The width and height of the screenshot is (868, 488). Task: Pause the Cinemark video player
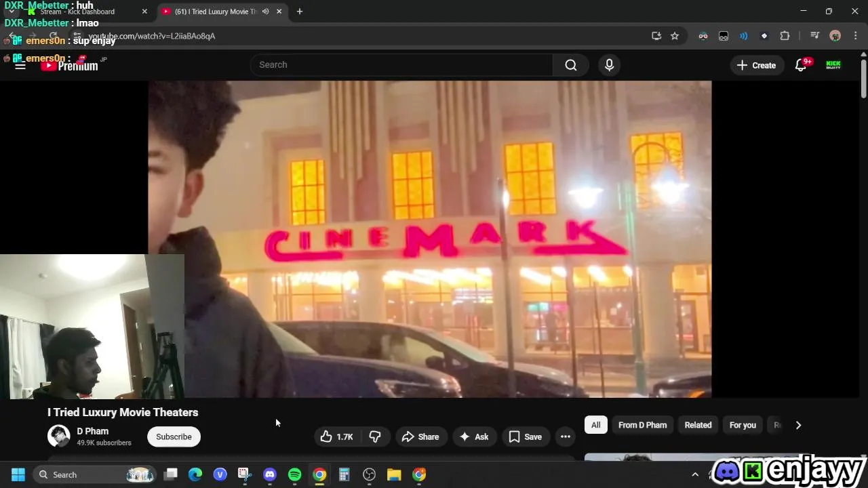tap(430, 239)
